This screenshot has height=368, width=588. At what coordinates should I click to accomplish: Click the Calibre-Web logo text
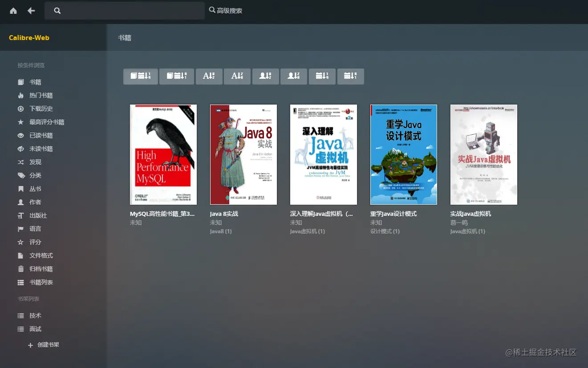click(29, 38)
